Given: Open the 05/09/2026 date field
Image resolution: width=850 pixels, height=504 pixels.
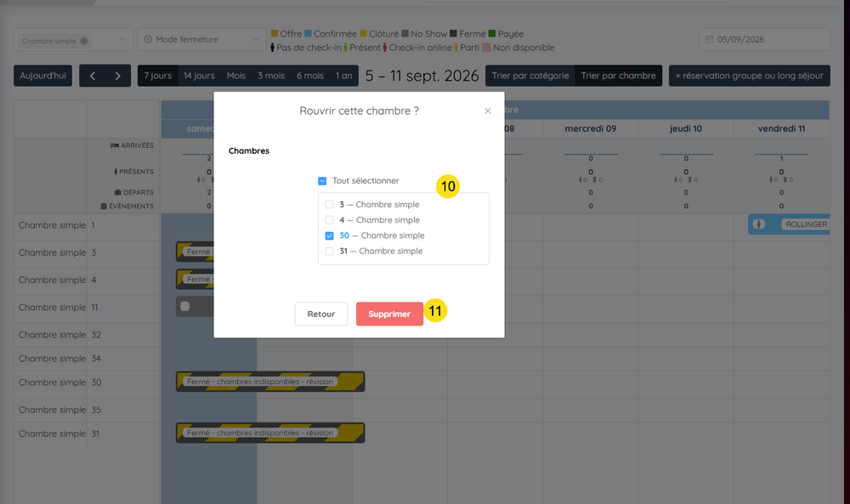Looking at the screenshot, I should click(x=764, y=40).
